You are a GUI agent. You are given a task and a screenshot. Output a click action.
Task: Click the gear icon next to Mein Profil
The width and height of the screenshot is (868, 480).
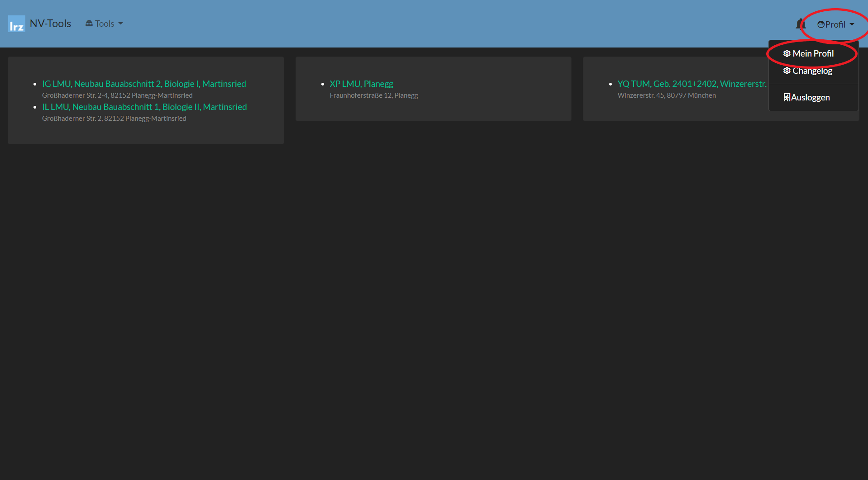[x=787, y=53]
